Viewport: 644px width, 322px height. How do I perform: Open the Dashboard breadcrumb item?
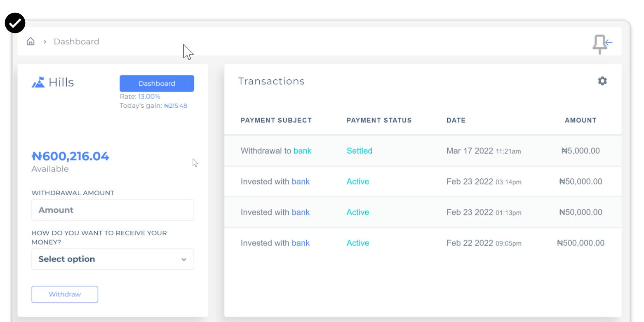click(x=76, y=42)
